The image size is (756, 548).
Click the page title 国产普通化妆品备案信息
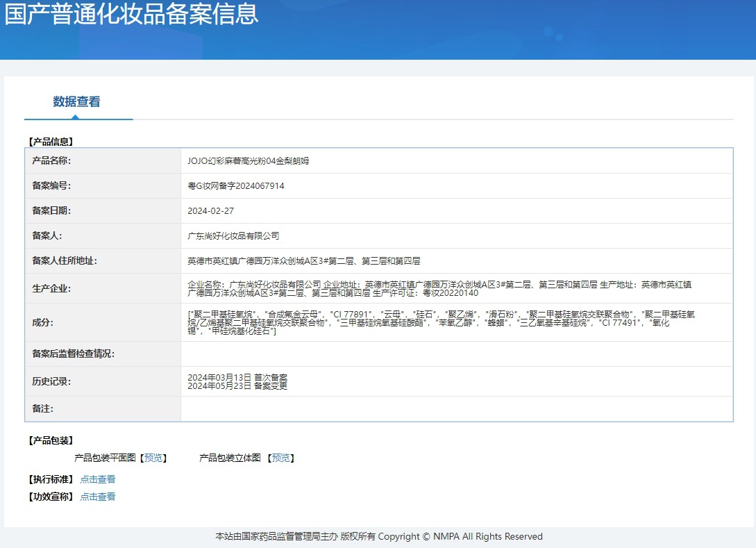pos(132,13)
